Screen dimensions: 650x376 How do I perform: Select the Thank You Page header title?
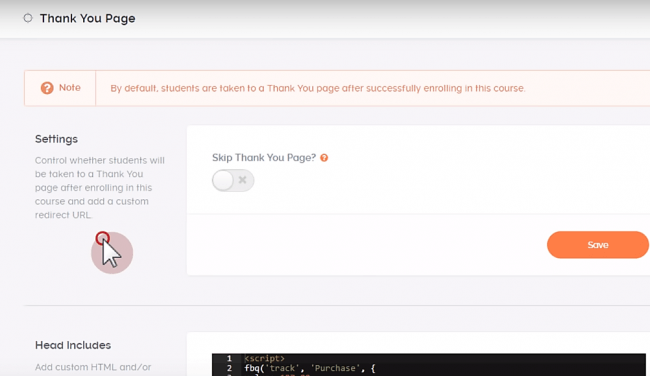pos(87,18)
